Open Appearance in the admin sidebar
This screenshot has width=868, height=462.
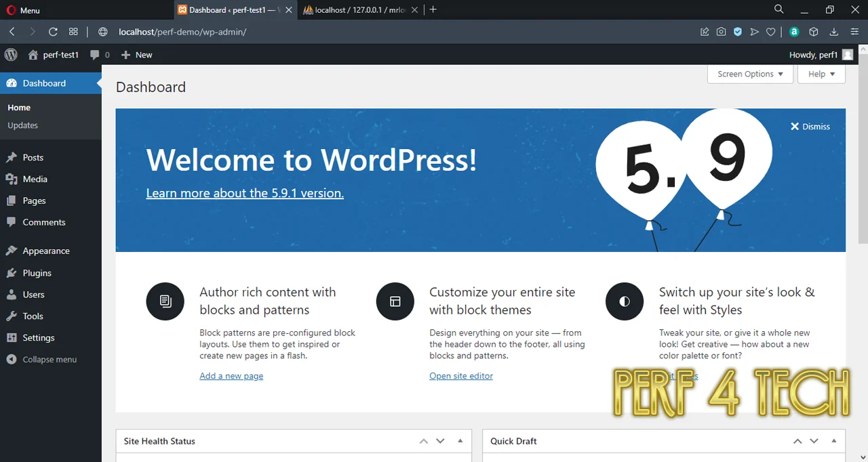pyautogui.click(x=51, y=251)
